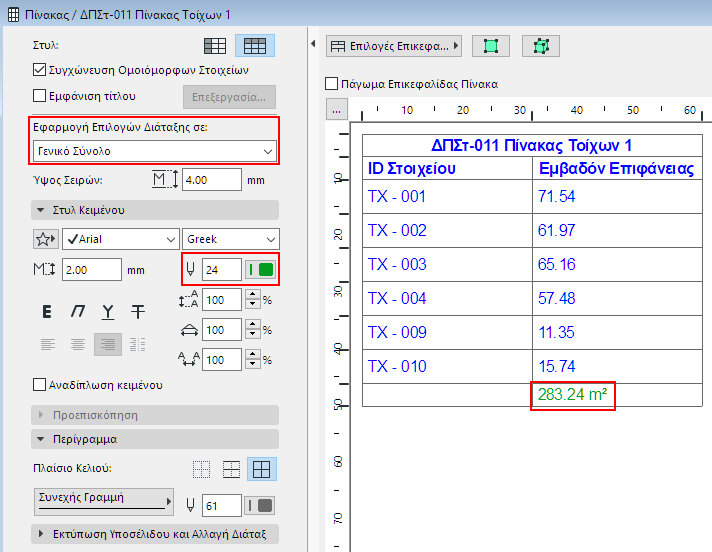
Task: Align text to the left
Action: (48, 345)
